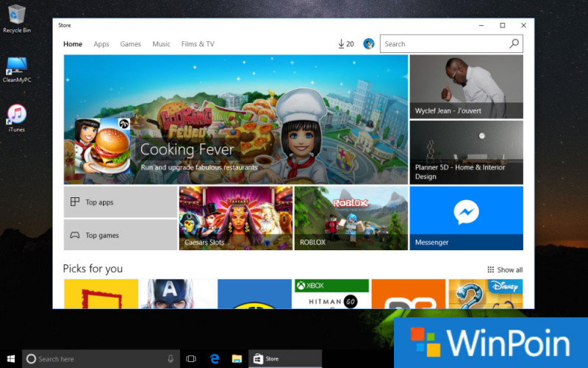Open Wyclef Jean - J'ouvert tile
588x368 pixels.
coord(466,87)
